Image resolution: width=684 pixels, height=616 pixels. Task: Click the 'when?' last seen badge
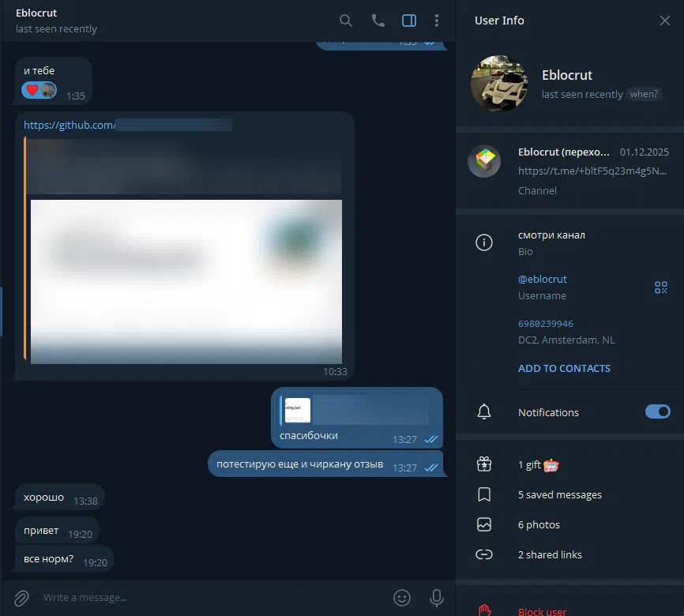(644, 94)
